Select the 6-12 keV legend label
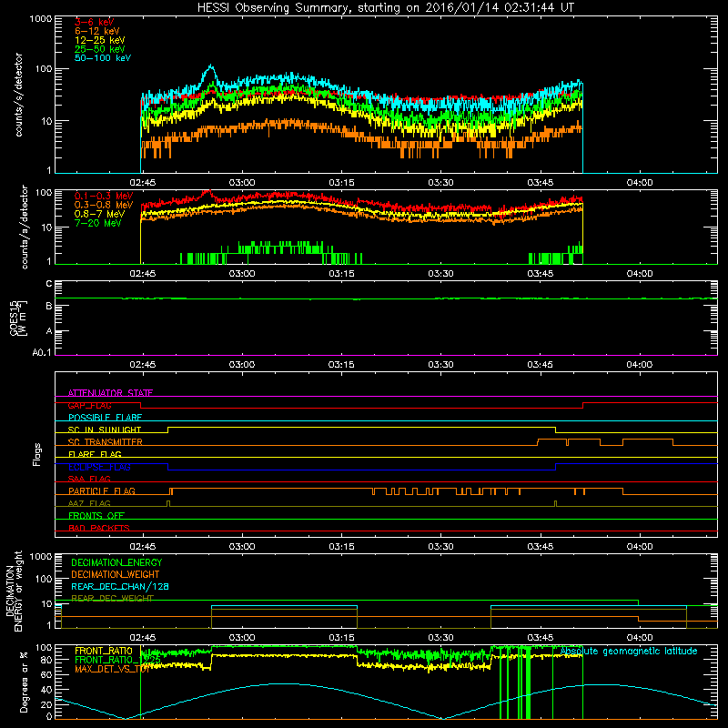Screen dimensions: 728x728 97,31
